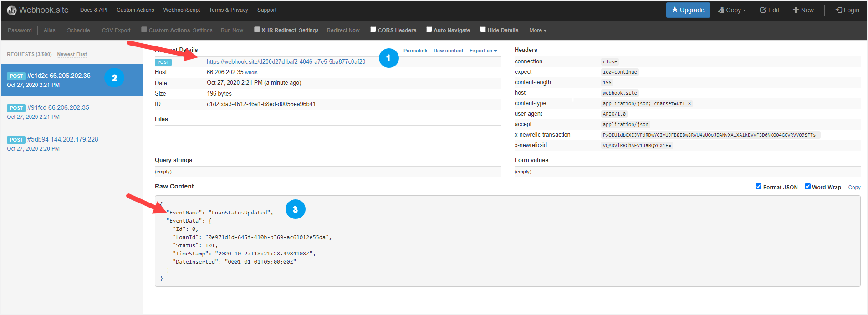Click the TimeStamp line in JSON
The image size is (868, 315).
coord(244,254)
